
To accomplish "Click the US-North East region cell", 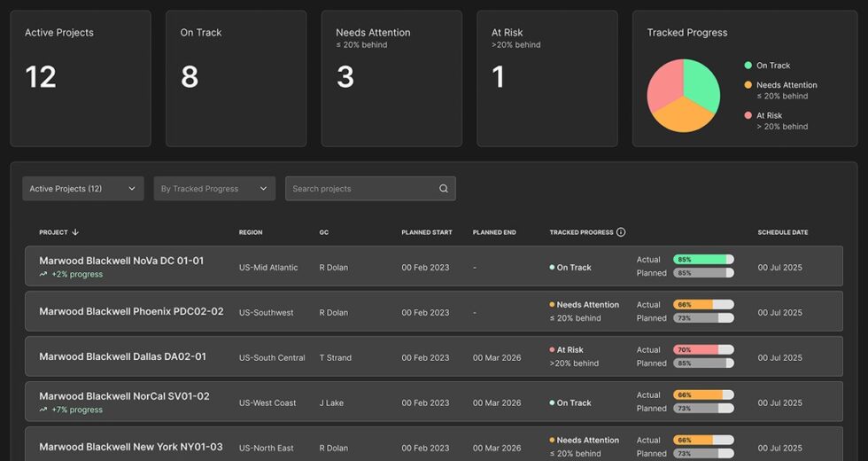I will pyautogui.click(x=267, y=449).
